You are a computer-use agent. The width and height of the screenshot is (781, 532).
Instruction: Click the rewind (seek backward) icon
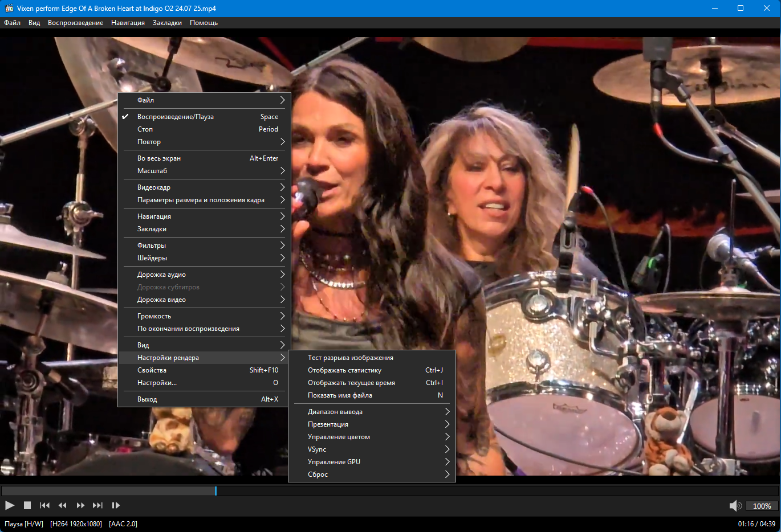[x=63, y=505]
